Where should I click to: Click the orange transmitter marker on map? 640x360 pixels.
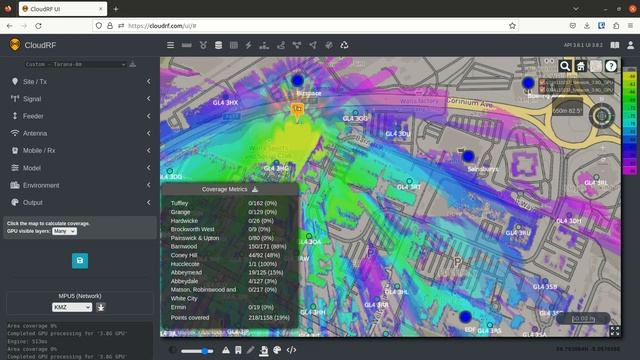pos(298,110)
